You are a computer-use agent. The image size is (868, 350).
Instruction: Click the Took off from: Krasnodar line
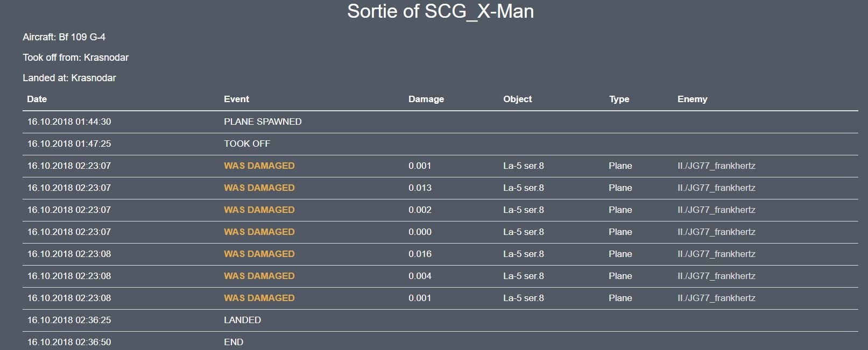click(75, 58)
